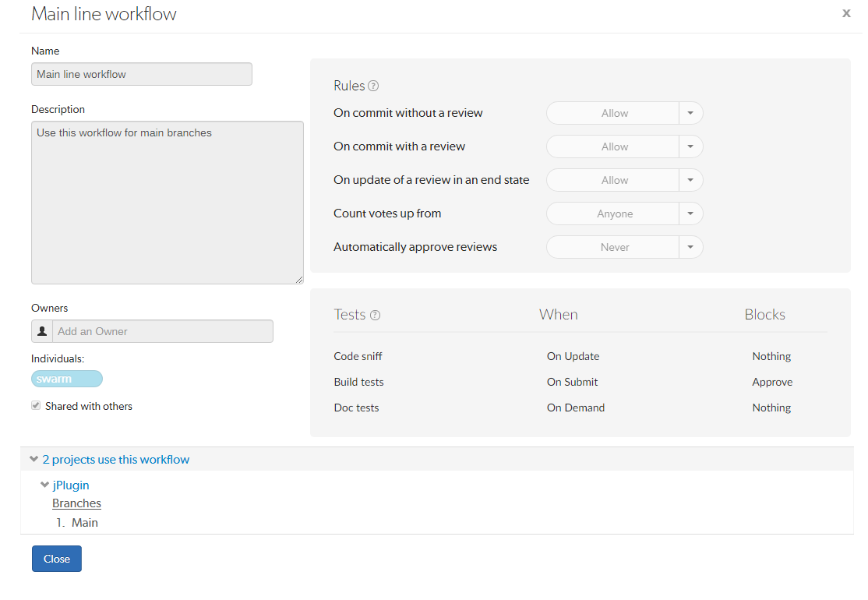
Task: Open the On commit with a review dropdown
Action: tap(612, 146)
